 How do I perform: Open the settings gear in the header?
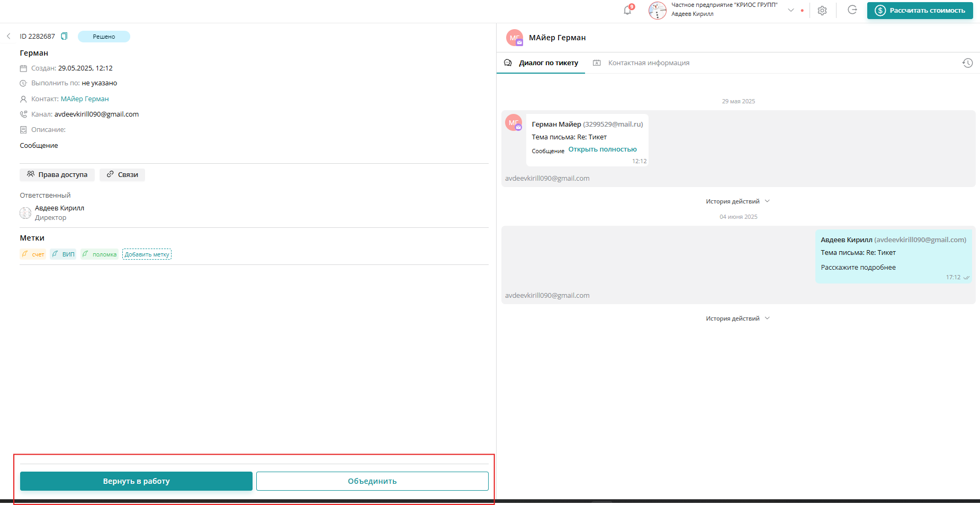pos(822,11)
